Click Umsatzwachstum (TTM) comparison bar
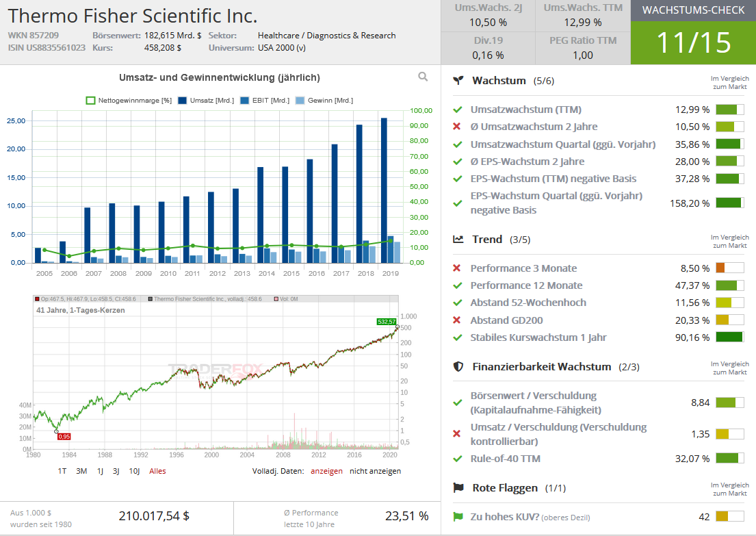 coord(730,110)
